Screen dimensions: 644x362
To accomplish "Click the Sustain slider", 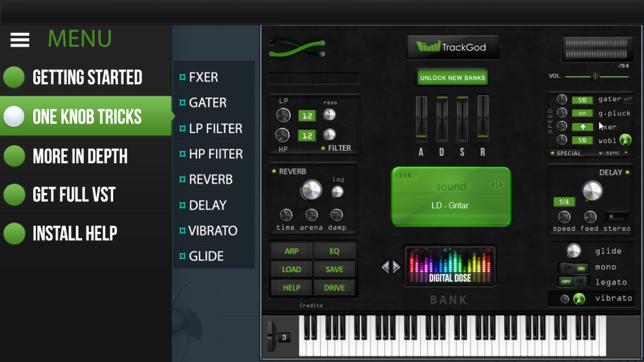I will pos(462,119).
